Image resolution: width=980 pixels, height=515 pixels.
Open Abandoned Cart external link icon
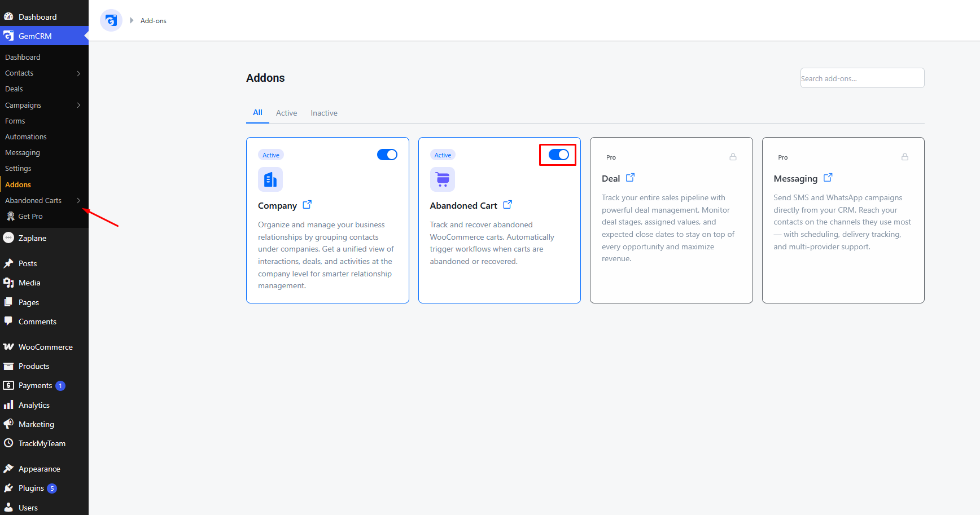pyautogui.click(x=508, y=205)
